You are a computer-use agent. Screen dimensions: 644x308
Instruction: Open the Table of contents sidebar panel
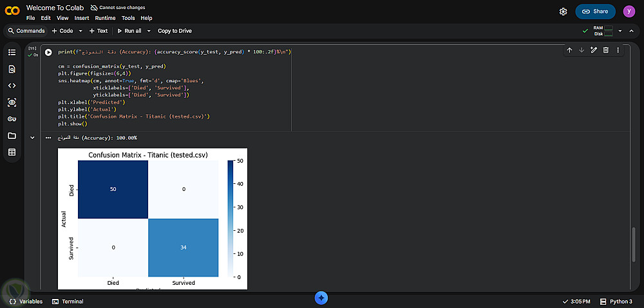pyautogui.click(x=12, y=53)
